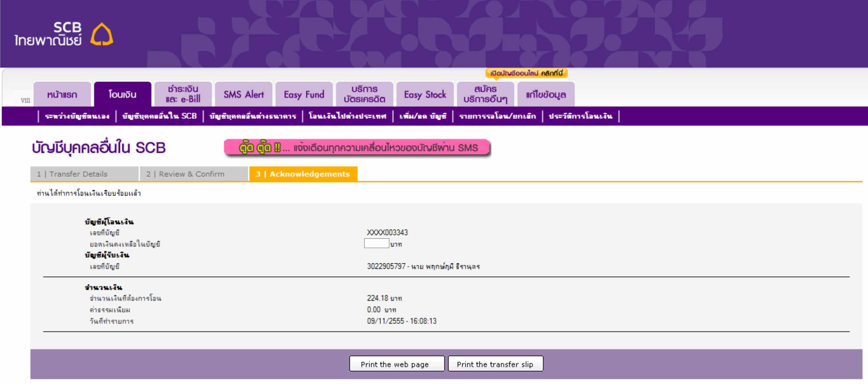Image resolution: width=868 pixels, height=385 pixels.
Task: Click the บัญชีผู้โอนเงิน section heading
Action: coord(109,222)
